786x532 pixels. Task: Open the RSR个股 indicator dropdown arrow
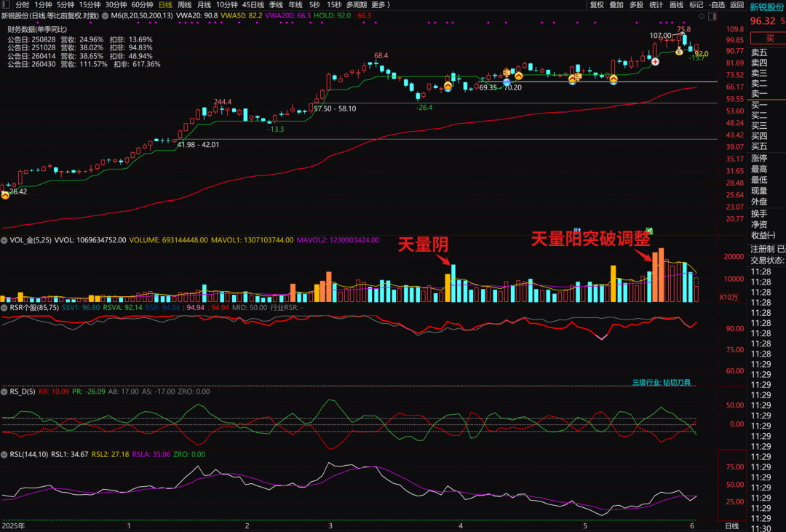pos(4,307)
